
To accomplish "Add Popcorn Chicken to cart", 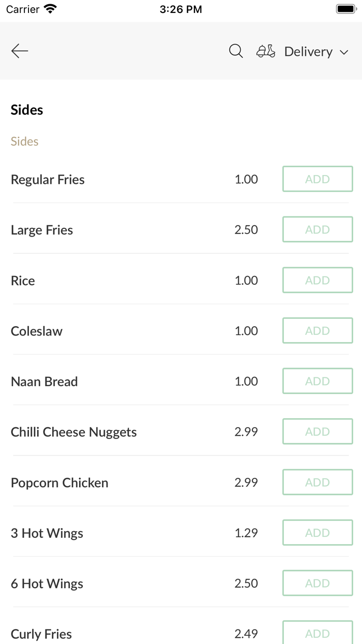I will tap(318, 482).
